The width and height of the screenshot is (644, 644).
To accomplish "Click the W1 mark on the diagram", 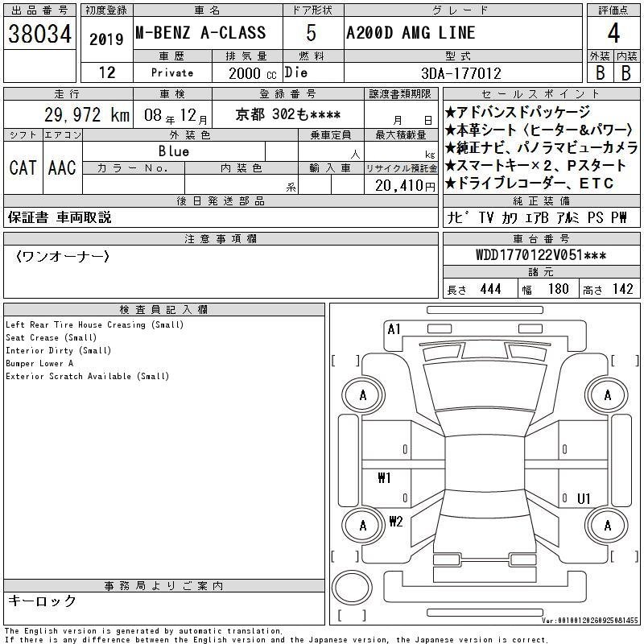I will tap(384, 477).
